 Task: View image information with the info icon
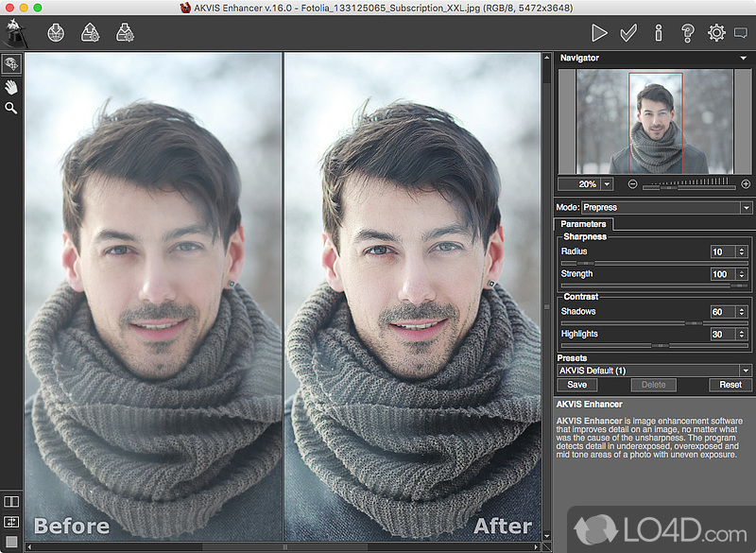658,32
